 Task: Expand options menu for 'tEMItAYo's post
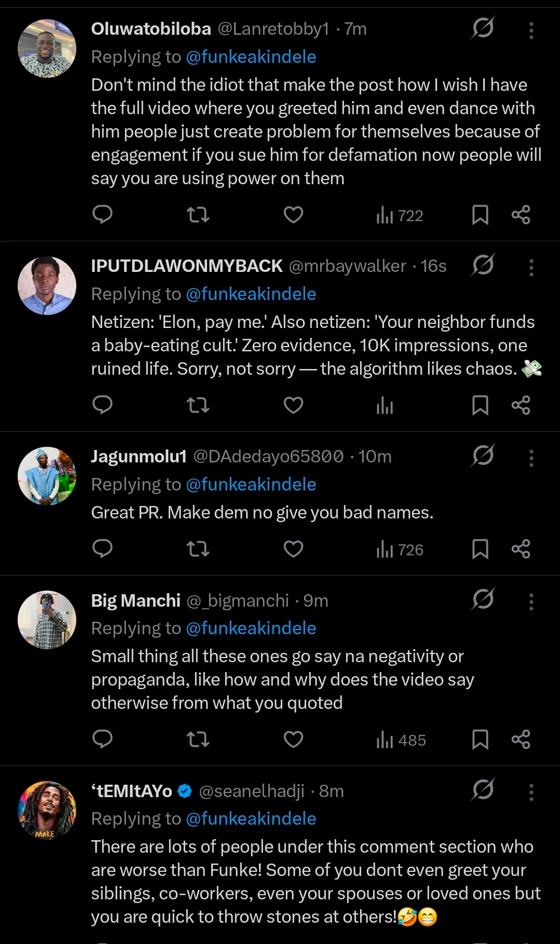pyautogui.click(x=531, y=792)
